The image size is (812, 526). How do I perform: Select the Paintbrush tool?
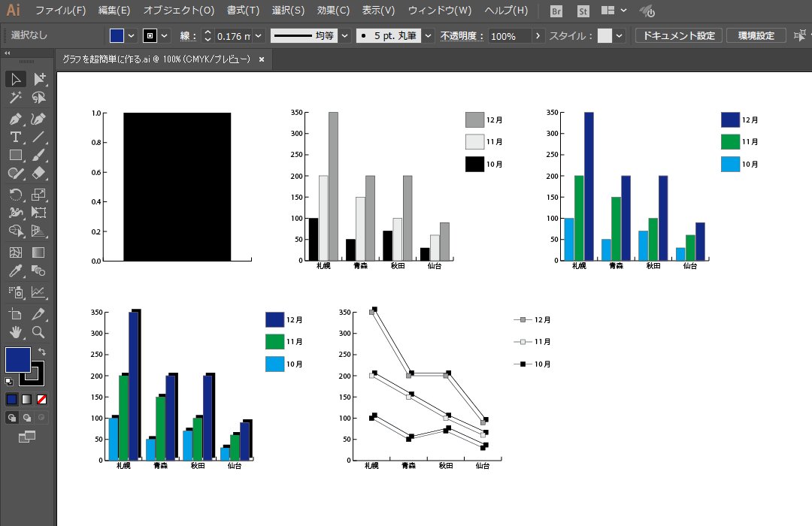[x=39, y=155]
